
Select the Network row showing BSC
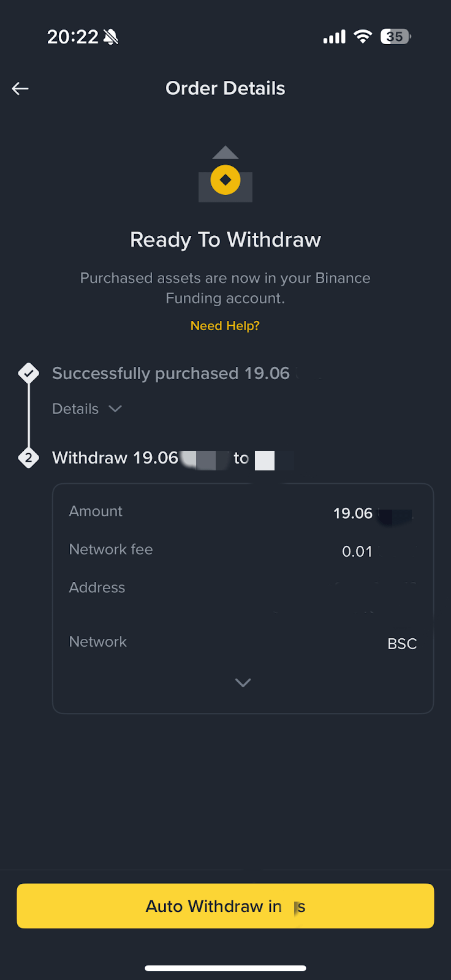coord(243,643)
